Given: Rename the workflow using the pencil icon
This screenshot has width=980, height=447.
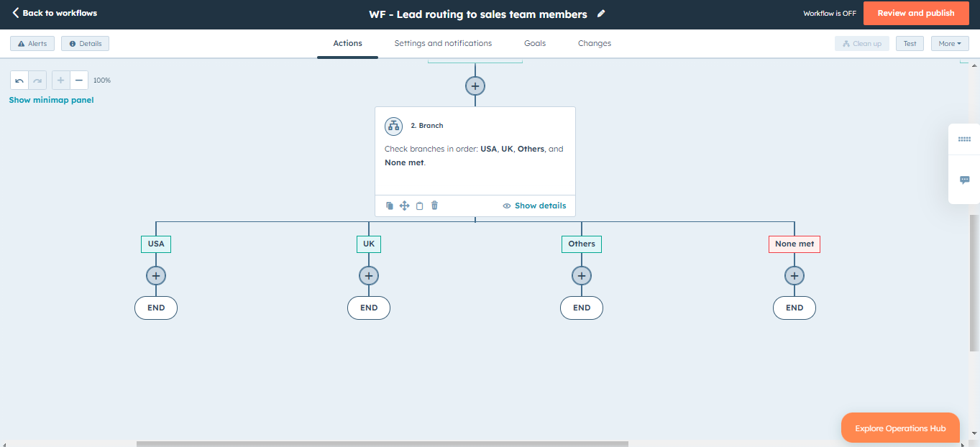Looking at the screenshot, I should pos(601,13).
